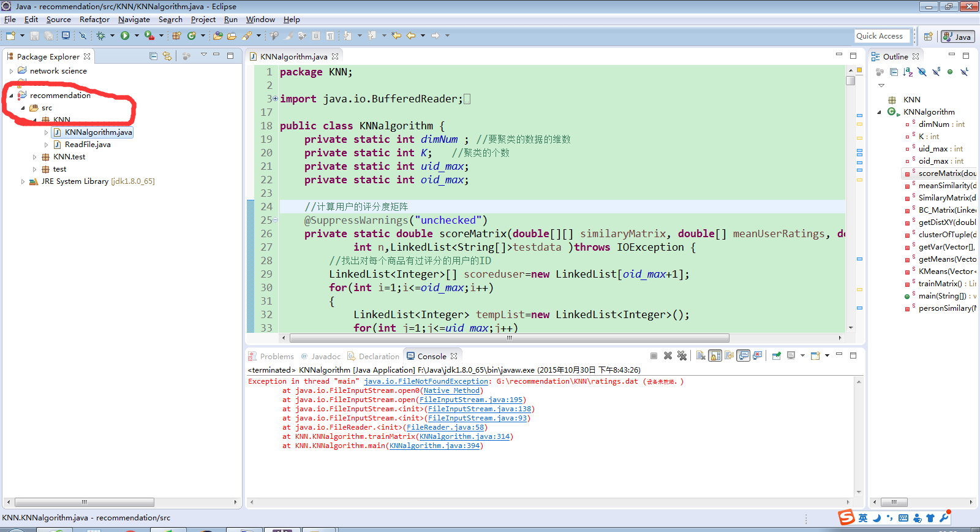
Task: Click the Forward navigation arrow icon
Action: [435, 36]
